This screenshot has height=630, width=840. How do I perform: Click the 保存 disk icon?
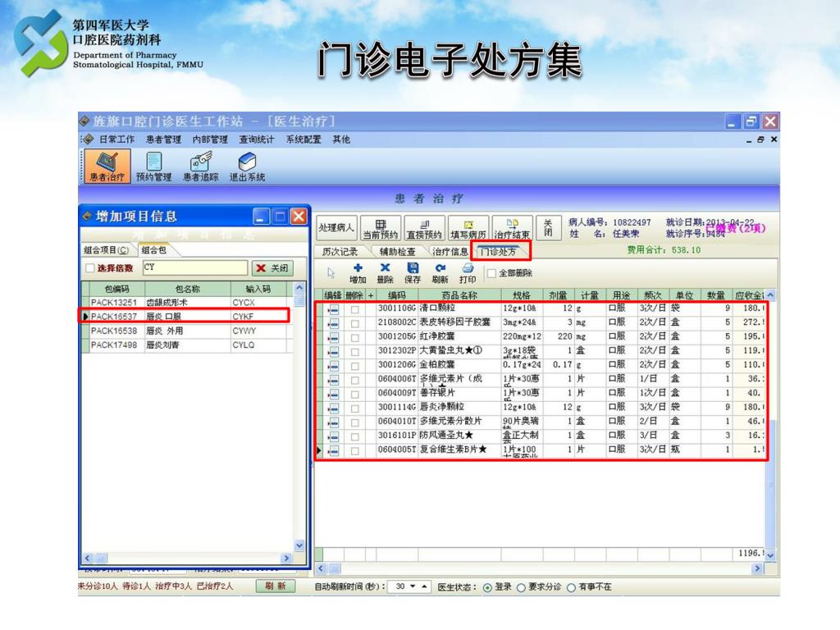coord(413,268)
